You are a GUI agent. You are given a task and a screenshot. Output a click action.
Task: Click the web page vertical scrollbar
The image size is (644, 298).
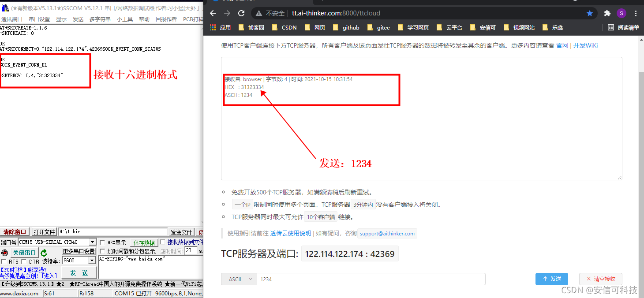tap(641, 168)
